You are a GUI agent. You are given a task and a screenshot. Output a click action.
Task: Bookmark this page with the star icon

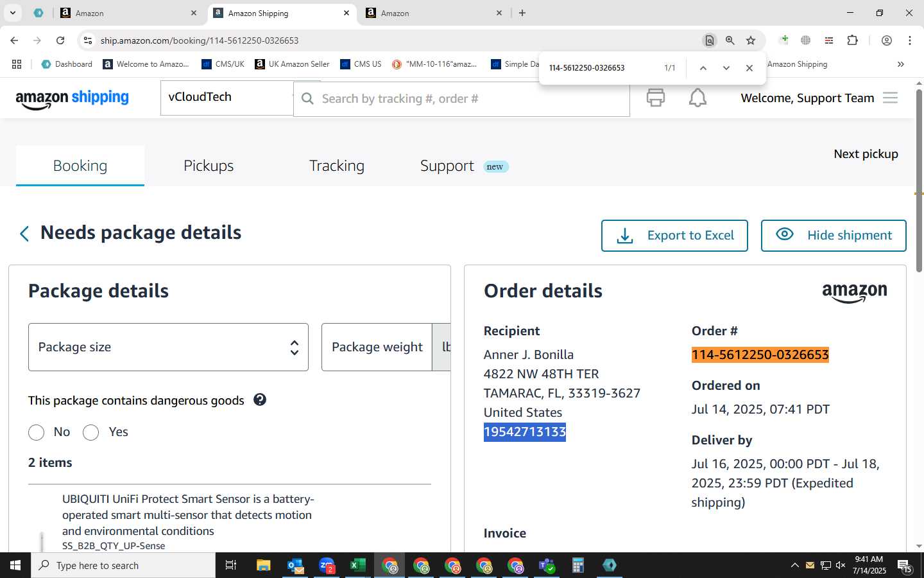click(x=751, y=40)
